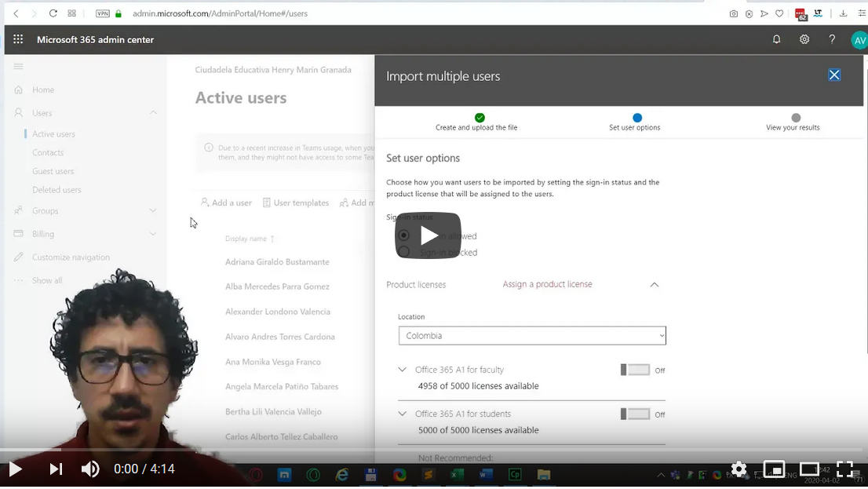The image size is (868, 489).
Task: Open Microsoft 365 notifications bell
Action: coord(776,39)
